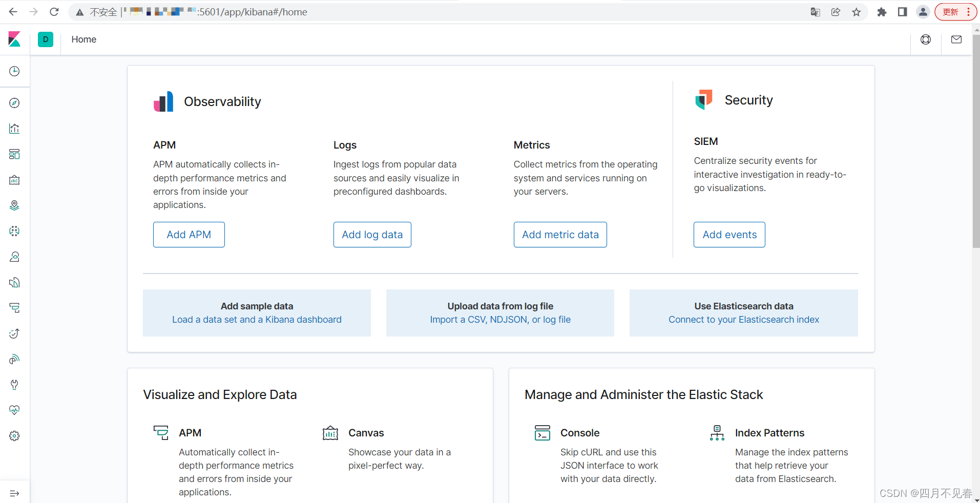Open the Console card title
The image size is (980, 503).
coord(580,433)
